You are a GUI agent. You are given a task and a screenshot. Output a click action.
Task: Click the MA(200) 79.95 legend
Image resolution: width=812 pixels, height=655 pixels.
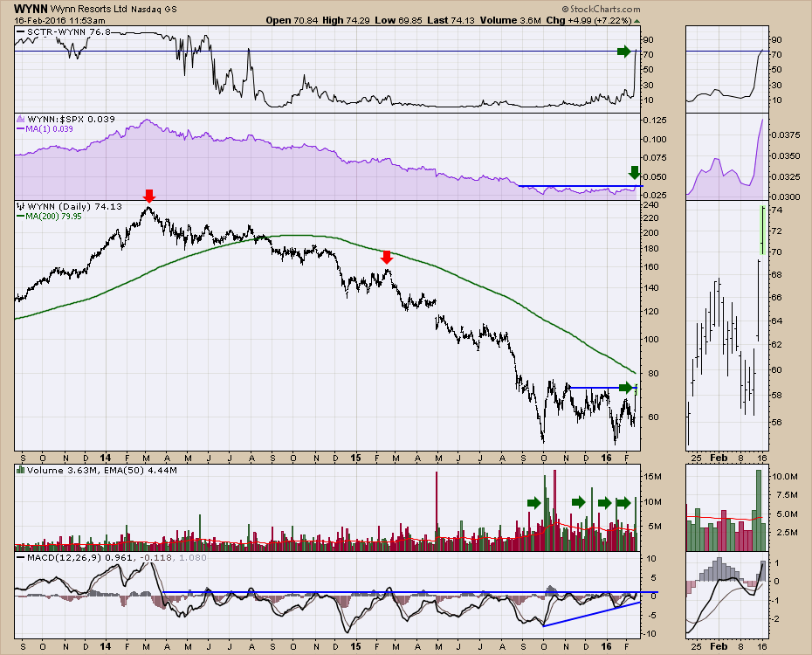click(53, 217)
